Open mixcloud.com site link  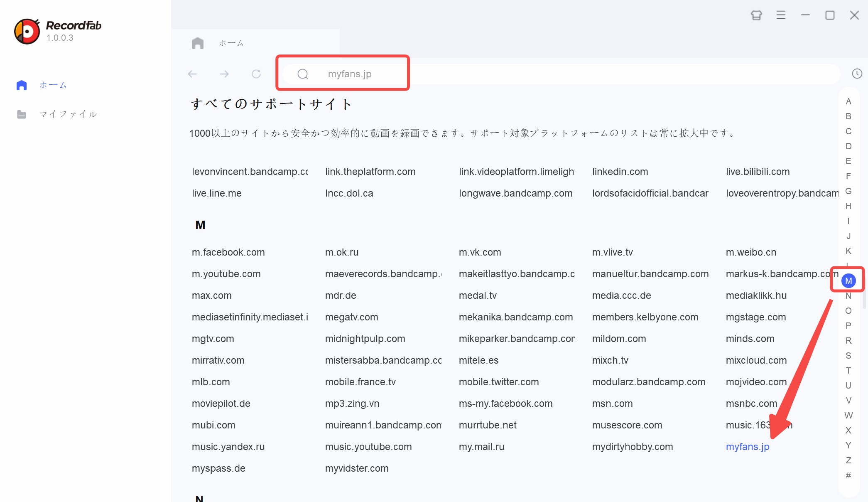coord(756,360)
